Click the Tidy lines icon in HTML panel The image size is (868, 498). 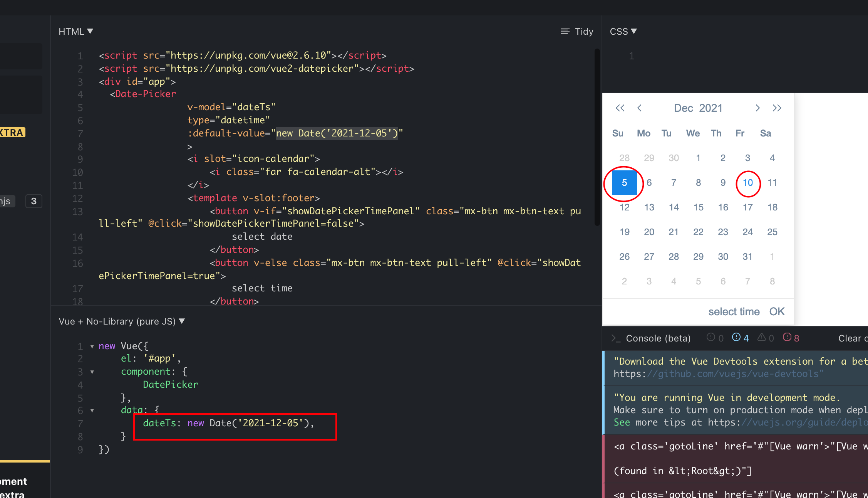565,31
